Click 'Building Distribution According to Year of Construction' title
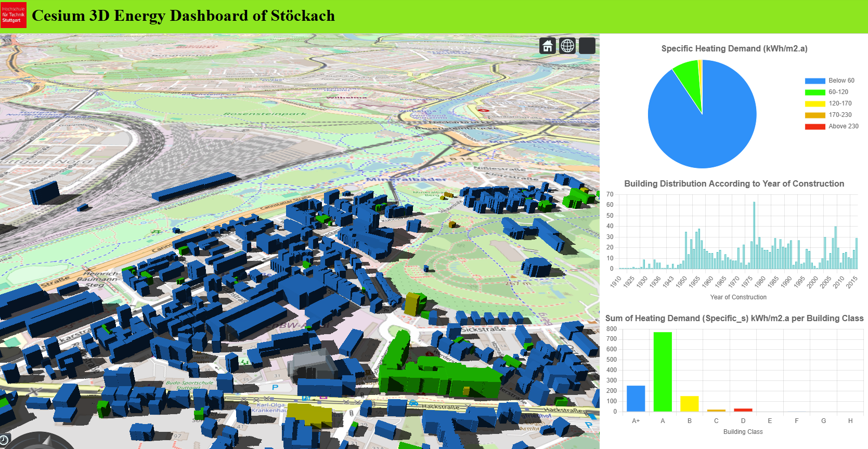Image resolution: width=868 pixels, height=449 pixels. point(734,183)
